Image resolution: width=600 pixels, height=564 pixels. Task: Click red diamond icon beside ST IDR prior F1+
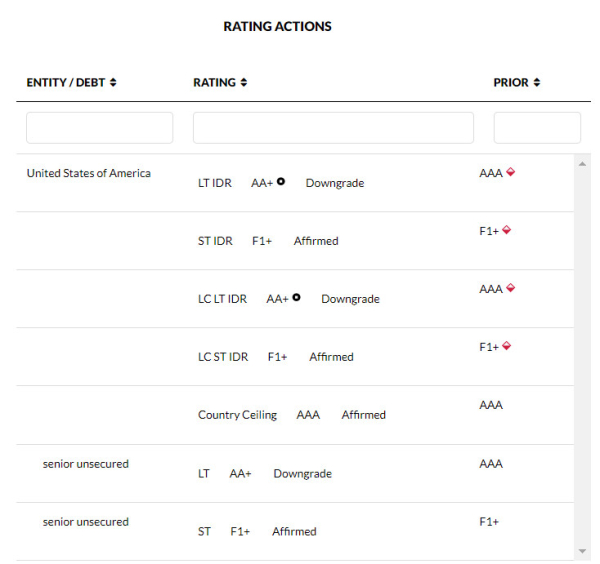506,231
